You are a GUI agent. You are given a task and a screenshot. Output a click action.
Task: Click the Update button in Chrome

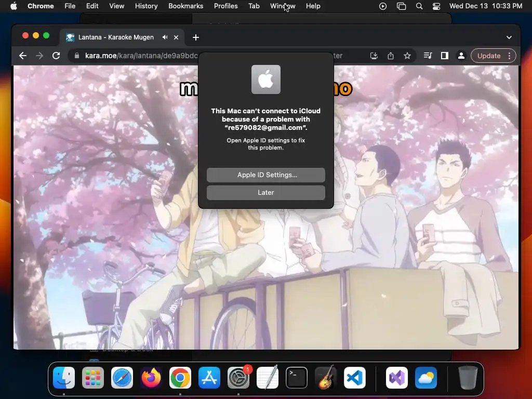click(489, 56)
